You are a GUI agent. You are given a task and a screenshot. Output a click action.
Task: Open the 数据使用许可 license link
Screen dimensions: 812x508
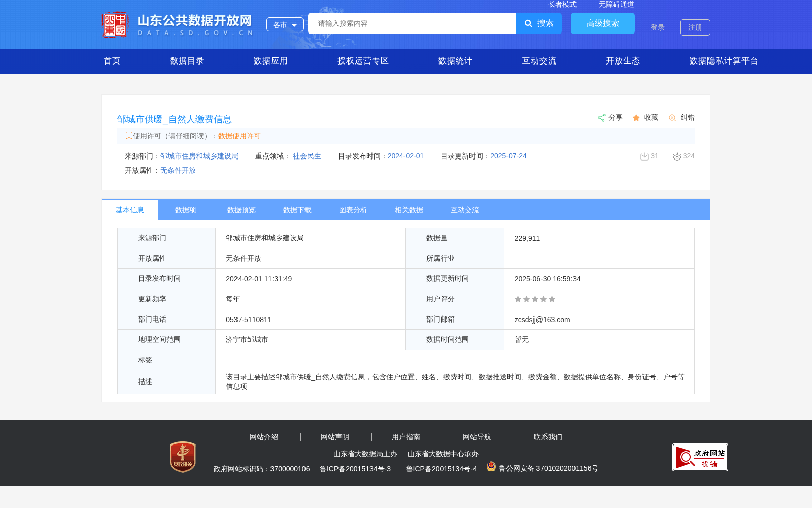pyautogui.click(x=240, y=136)
